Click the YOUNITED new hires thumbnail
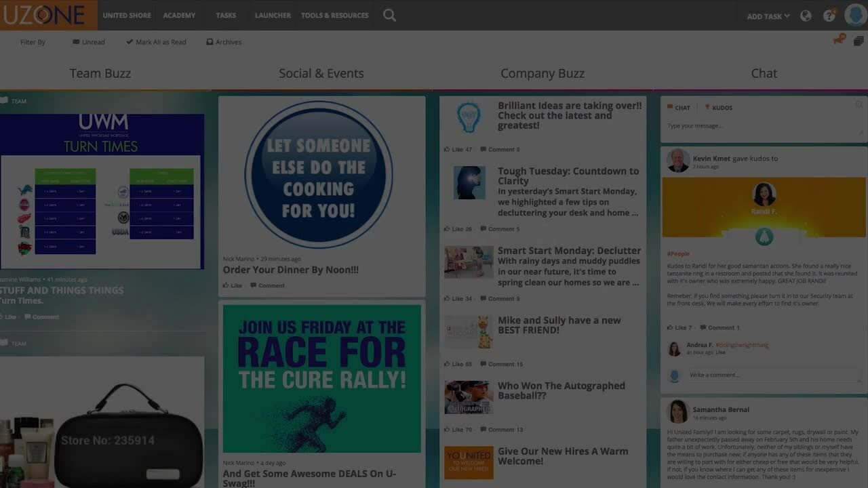This screenshot has width=868, height=488. [469, 462]
